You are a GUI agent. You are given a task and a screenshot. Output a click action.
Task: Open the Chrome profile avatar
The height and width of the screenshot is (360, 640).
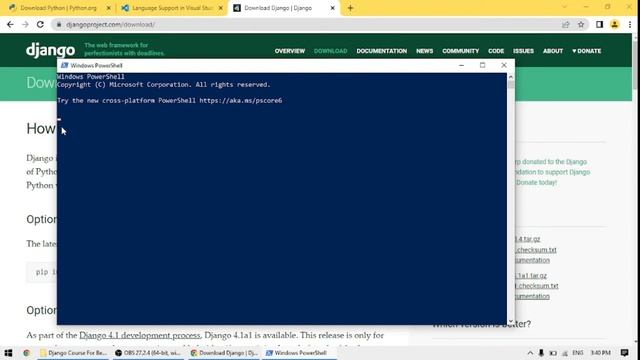click(x=614, y=24)
